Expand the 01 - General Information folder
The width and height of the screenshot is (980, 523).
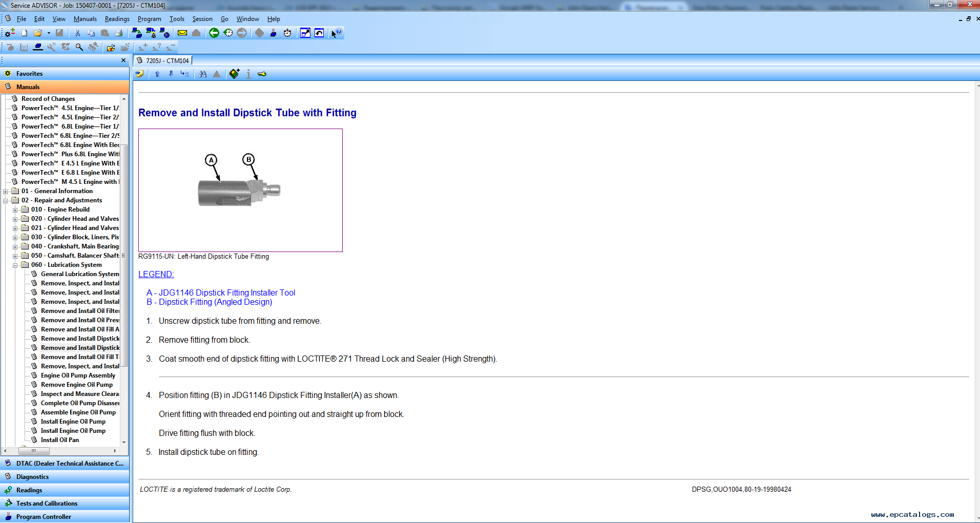(x=6, y=191)
